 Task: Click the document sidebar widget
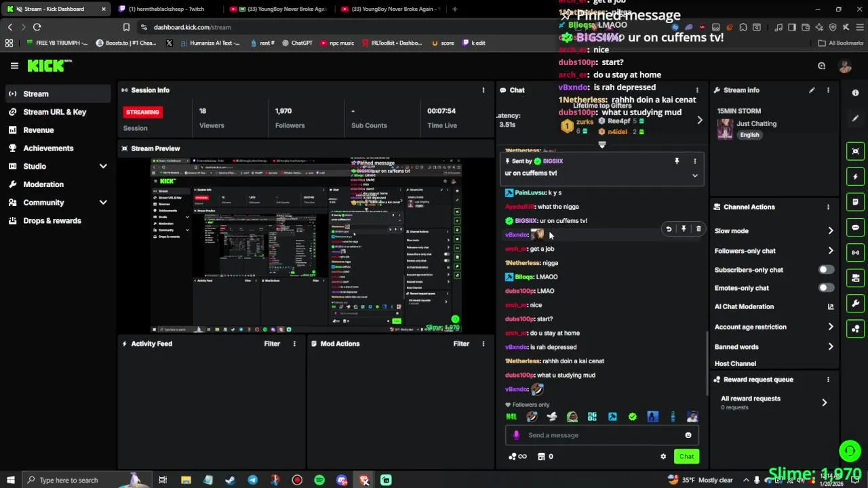[x=856, y=202]
